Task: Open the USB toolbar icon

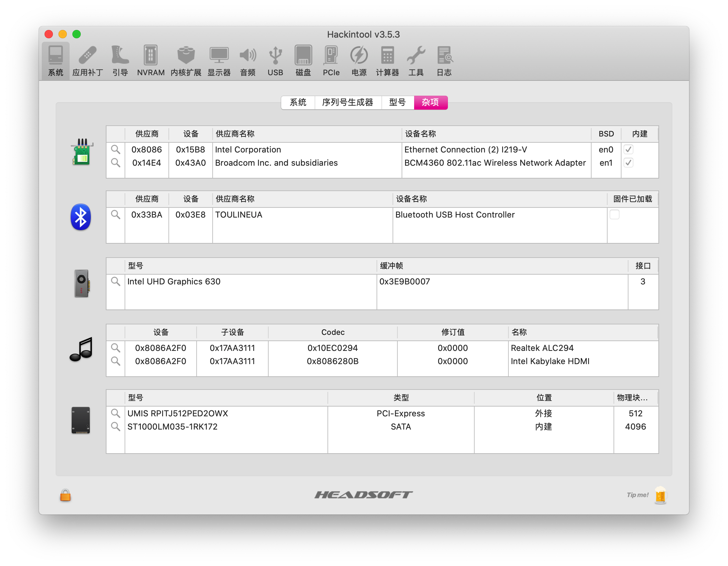Action: click(x=275, y=61)
